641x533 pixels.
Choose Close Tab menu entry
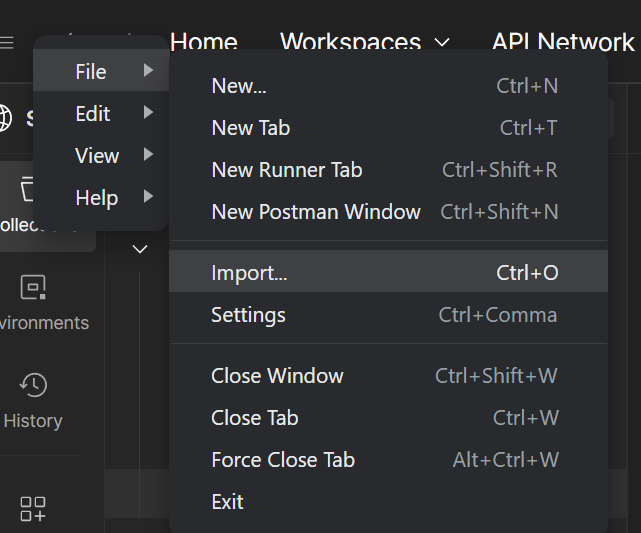388,418
